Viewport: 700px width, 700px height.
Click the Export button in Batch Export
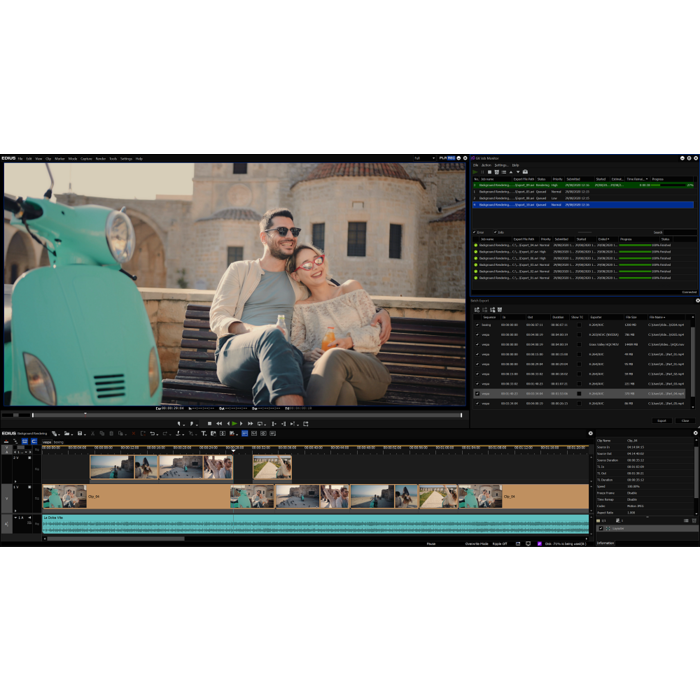pyautogui.click(x=662, y=420)
